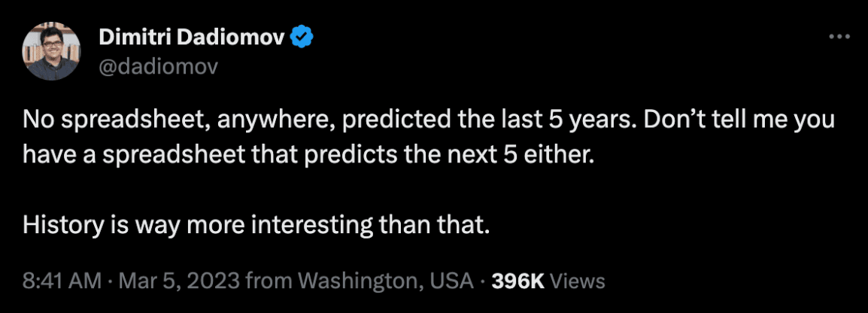Click the Dimitri Dadiomov display name
Image resolution: width=868 pixels, height=313 pixels.
[x=193, y=37]
